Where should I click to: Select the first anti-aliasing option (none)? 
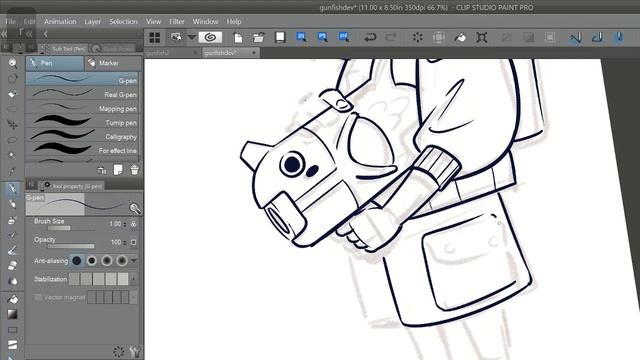coord(77,260)
